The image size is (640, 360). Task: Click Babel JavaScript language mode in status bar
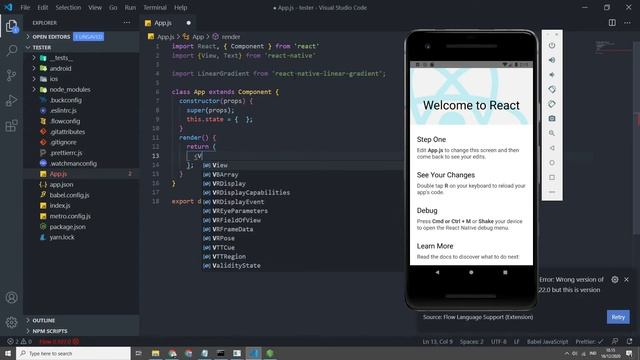[x=547, y=342]
